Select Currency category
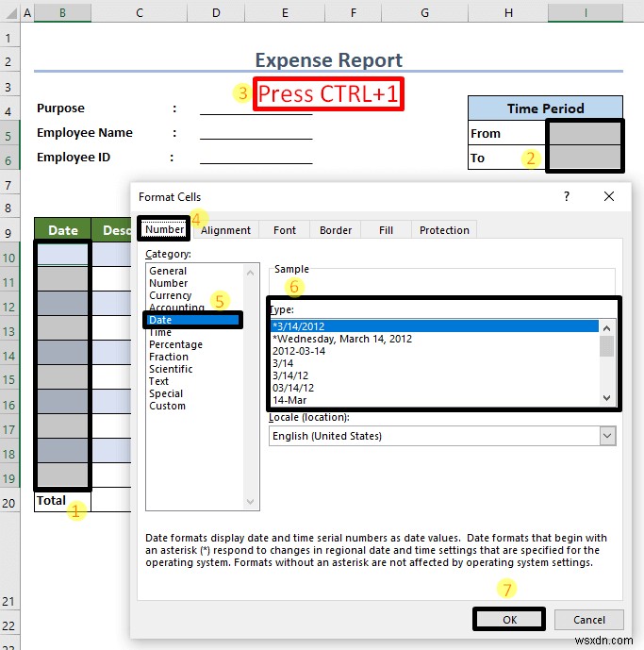Viewport: 644px width, 650px height. 171,295
